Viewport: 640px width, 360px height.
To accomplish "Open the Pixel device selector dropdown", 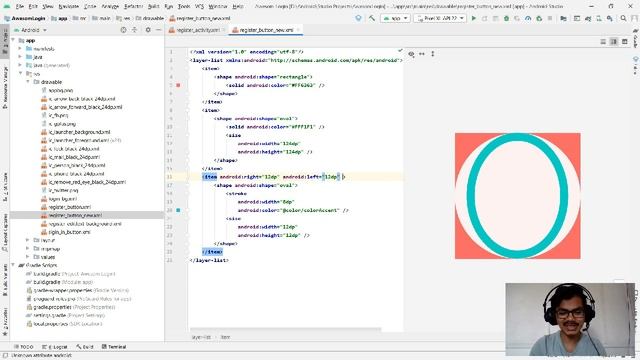I will click(440, 18).
